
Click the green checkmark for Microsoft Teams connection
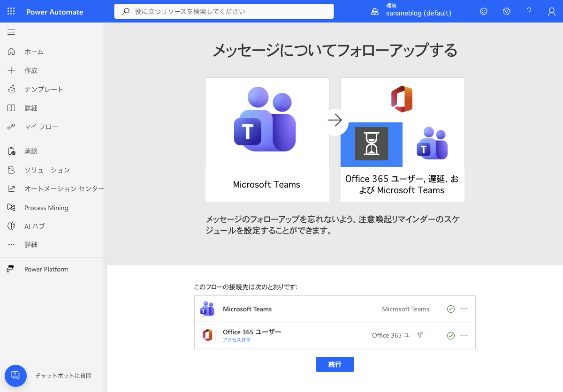451,309
